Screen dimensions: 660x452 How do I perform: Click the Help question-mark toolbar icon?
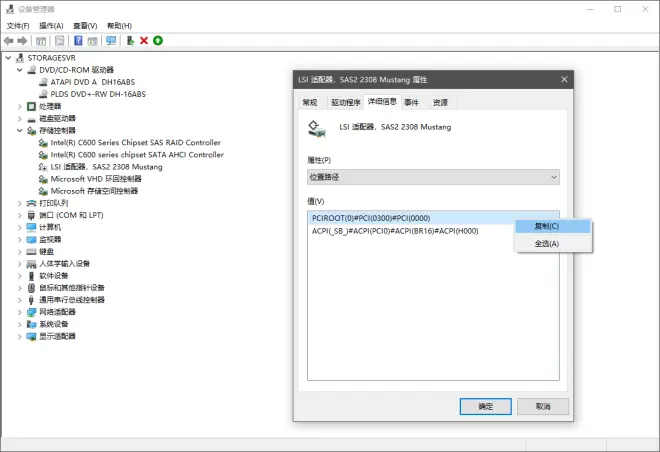click(78, 41)
